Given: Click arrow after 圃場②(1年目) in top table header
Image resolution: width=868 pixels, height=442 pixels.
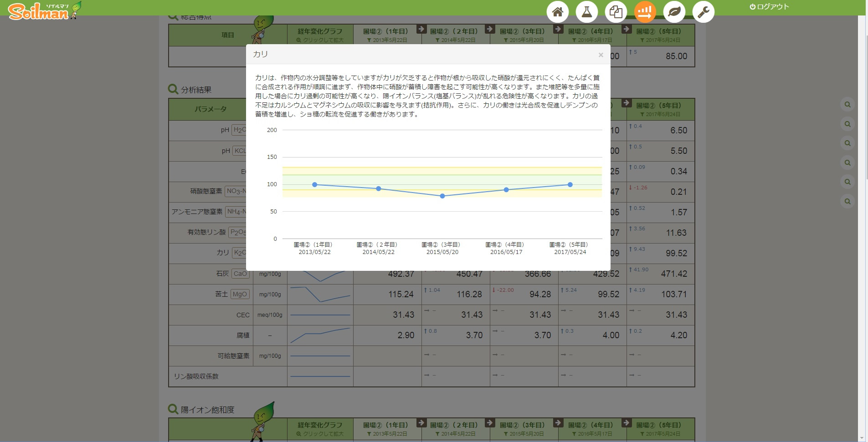Looking at the screenshot, I should [421, 29].
